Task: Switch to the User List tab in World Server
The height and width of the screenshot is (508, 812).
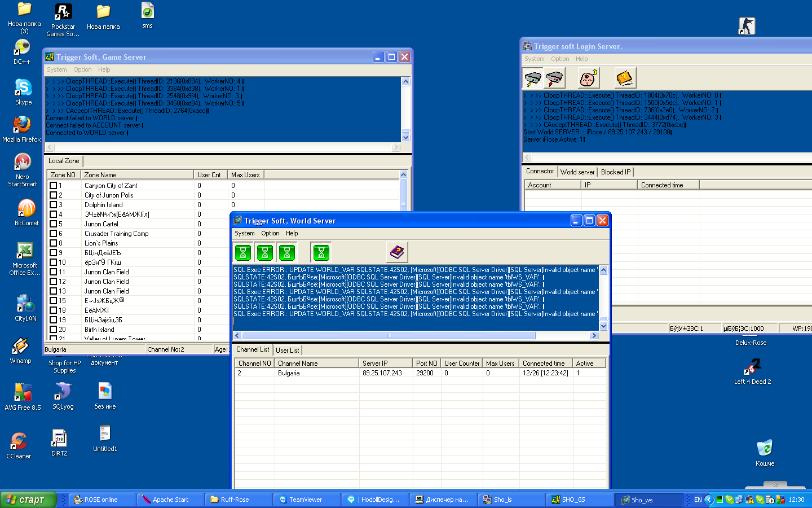Action: [288, 350]
